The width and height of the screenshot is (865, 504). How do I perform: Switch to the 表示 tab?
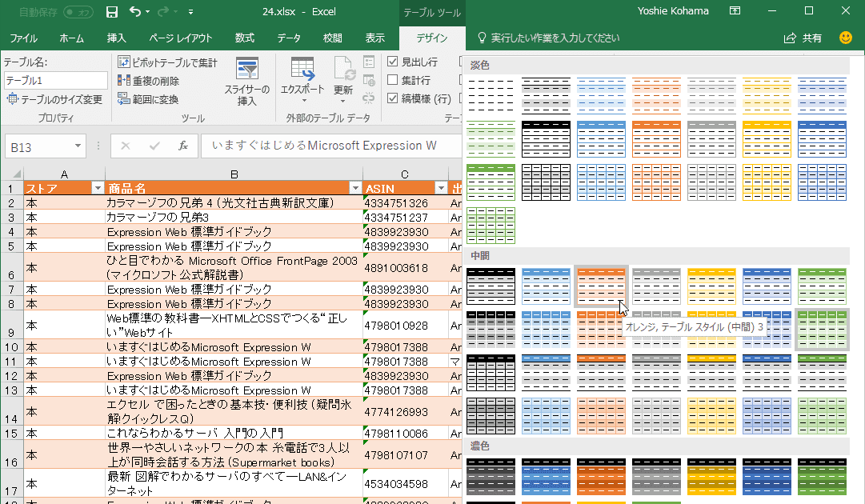point(374,38)
